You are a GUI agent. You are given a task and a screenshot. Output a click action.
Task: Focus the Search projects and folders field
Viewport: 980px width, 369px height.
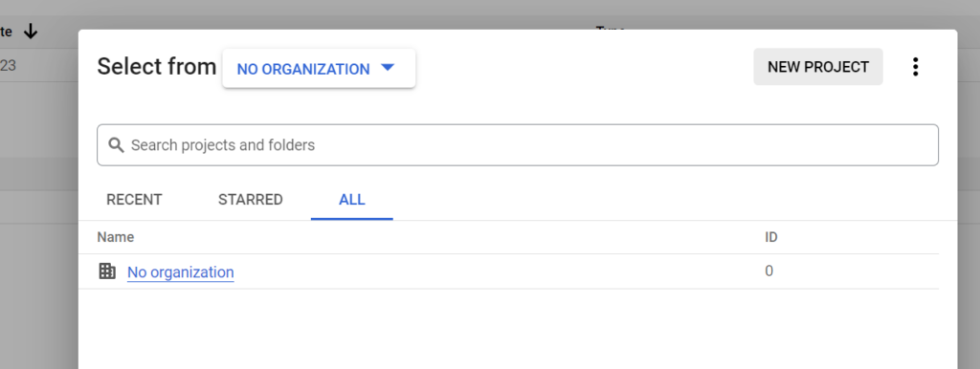[518, 145]
